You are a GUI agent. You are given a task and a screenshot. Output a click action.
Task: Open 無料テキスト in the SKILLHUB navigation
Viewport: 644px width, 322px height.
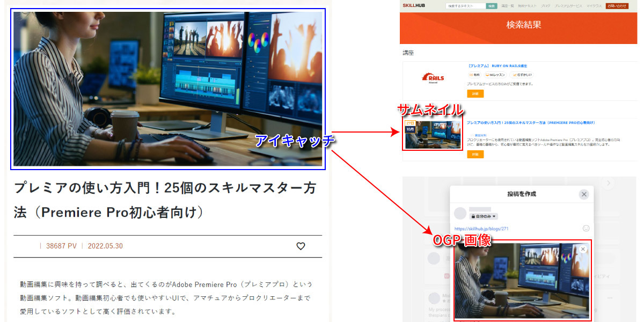coord(527,6)
